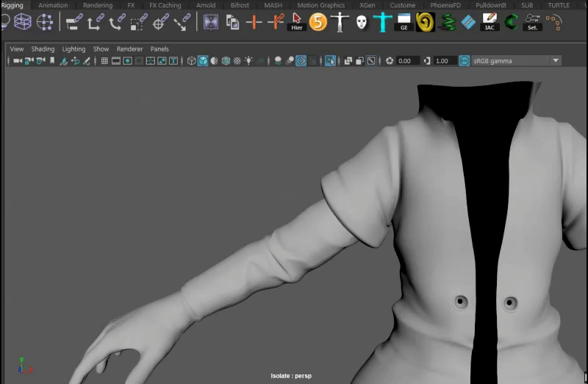Viewport: 588px width, 384px height.
Task: Toggle use all lights bulb icon
Action: click(x=248, y=61)
